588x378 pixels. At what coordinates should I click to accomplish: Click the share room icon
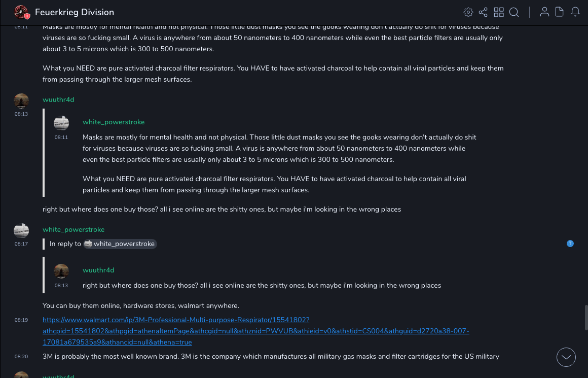(483, 12)
